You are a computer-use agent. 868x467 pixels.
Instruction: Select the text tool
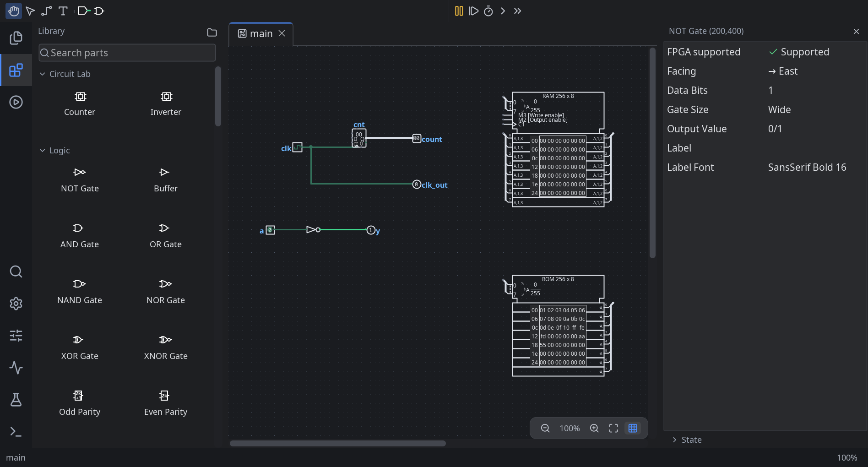[63, 11]
